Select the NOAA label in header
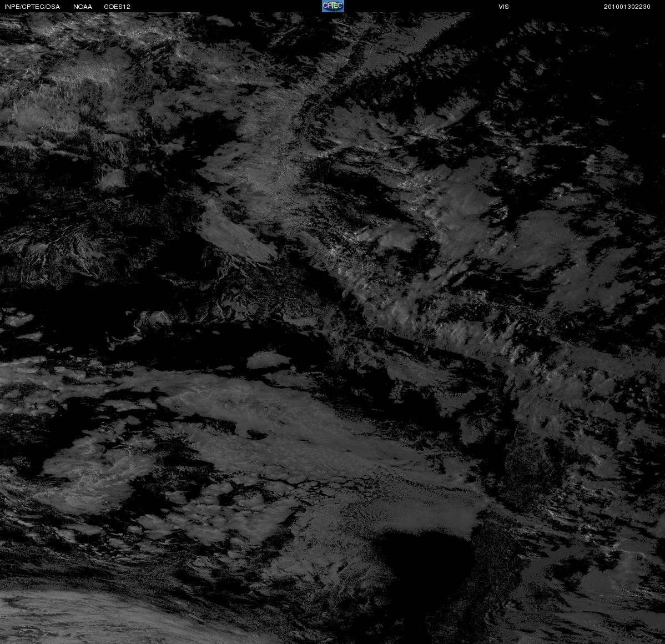 pyautogui.click(x=83, y=7)
